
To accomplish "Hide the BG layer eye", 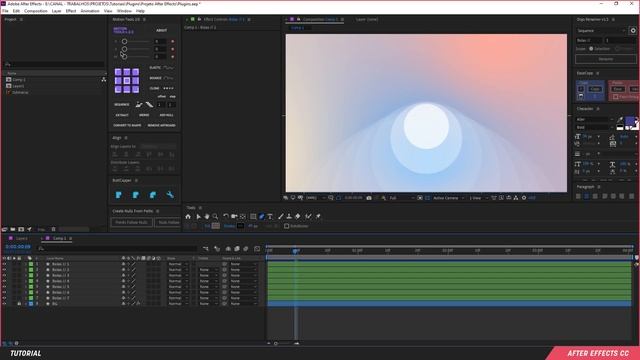I will tap(4, 304).
